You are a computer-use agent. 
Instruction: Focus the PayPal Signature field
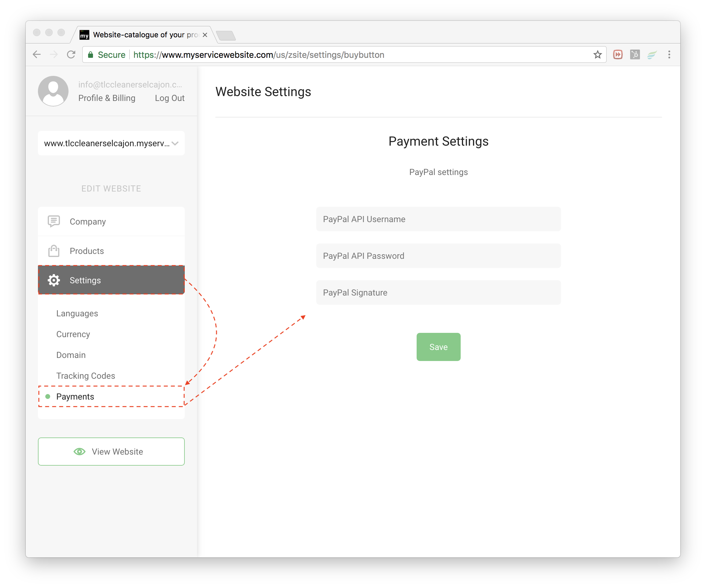[x=438, y=292]
